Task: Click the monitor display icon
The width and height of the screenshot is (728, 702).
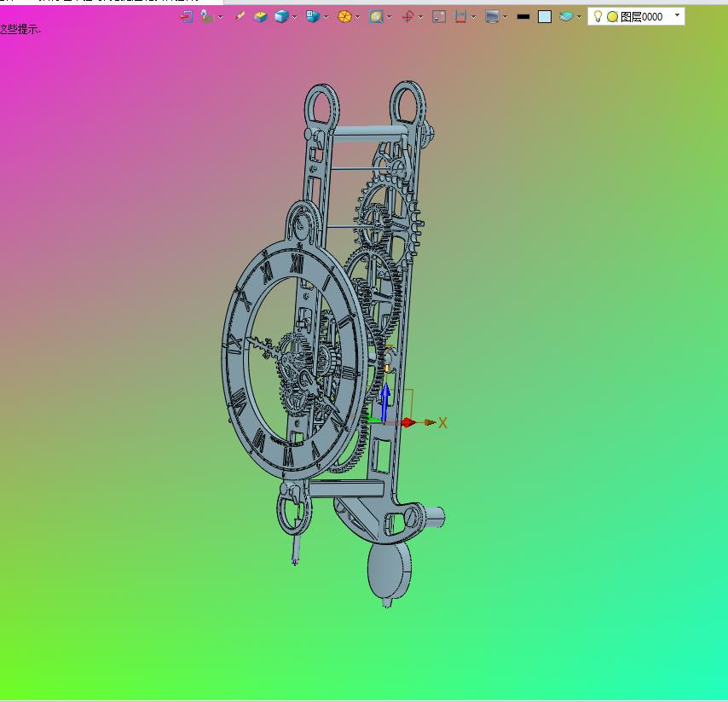Action: point(492,17)
